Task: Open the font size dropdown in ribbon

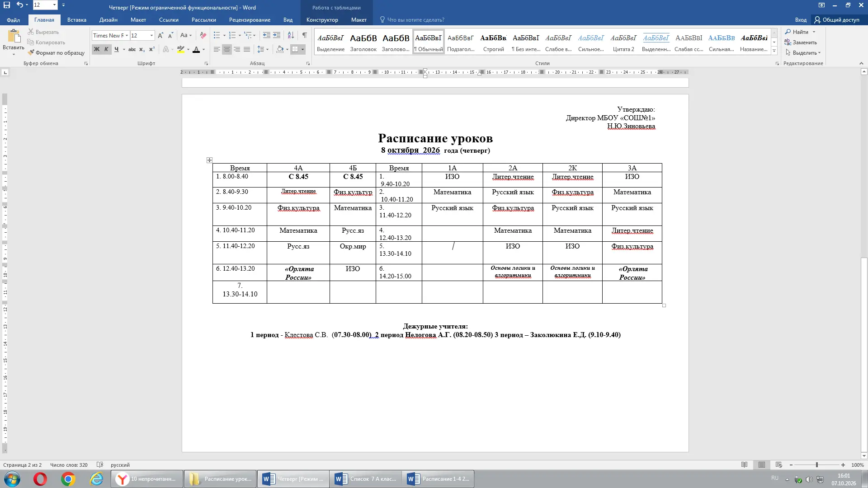Action: 151,35
